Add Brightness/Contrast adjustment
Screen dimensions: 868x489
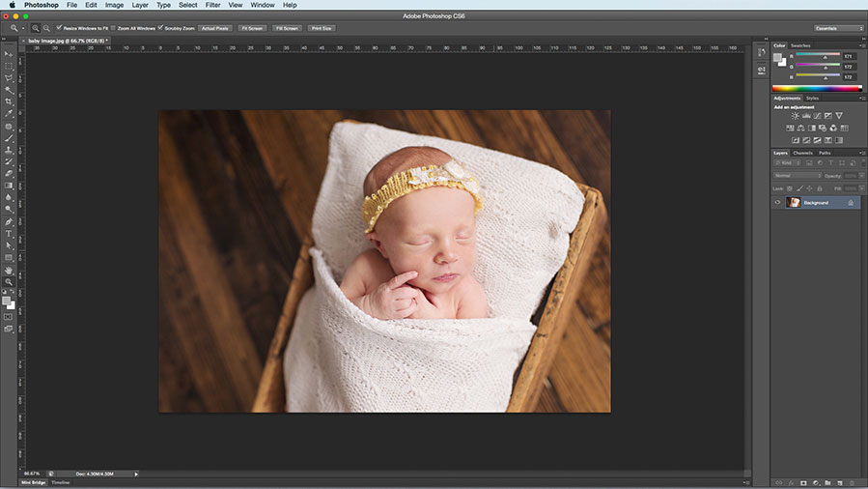[795, 116]
